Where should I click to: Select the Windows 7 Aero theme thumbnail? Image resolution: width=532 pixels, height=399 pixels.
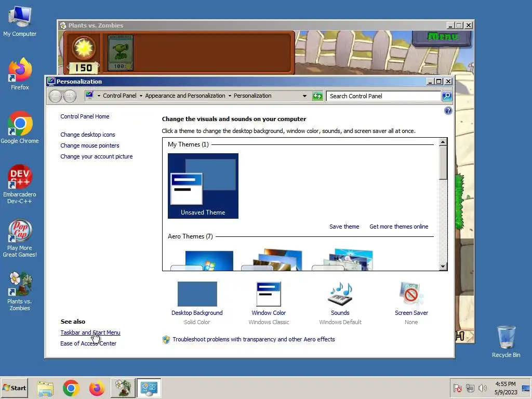[202, 260]
